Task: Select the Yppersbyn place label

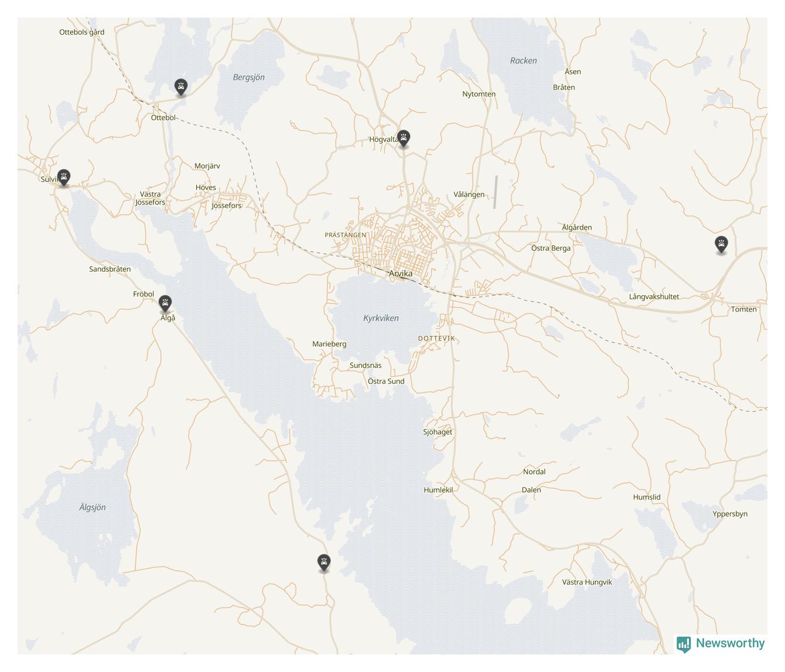Action: 730,514
